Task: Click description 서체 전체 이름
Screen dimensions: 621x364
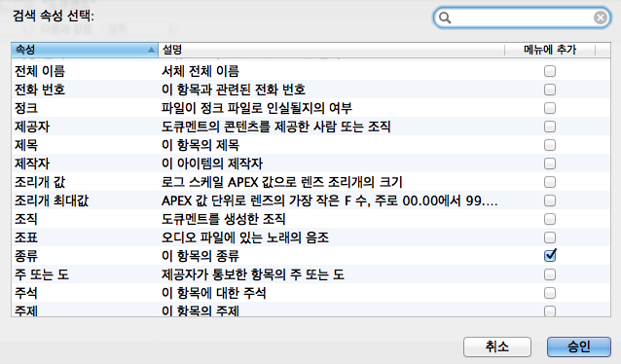Action: (x=201, y=71)
